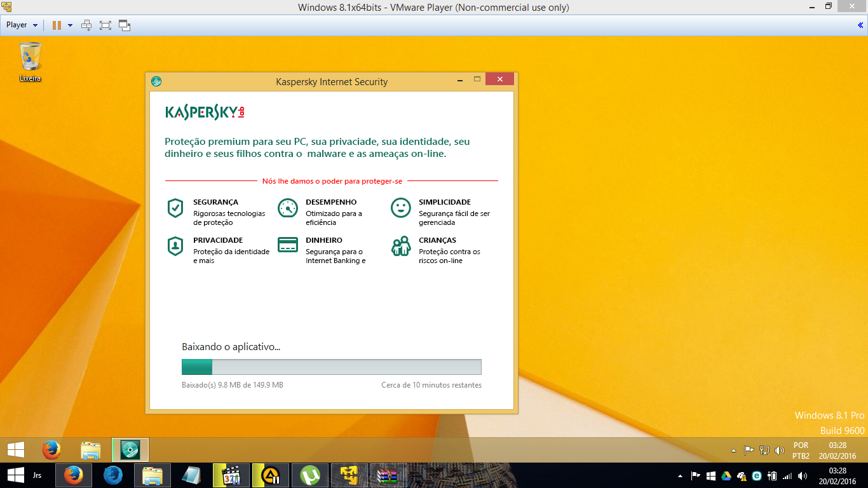Click the SIMPLICIDADE heading text
This screenshot has height=488, width=868.
[x=445, y=202]
